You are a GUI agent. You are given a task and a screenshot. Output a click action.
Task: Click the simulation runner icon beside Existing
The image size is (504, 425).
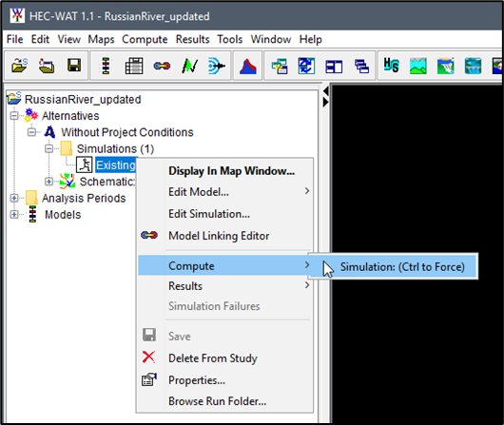85,164
